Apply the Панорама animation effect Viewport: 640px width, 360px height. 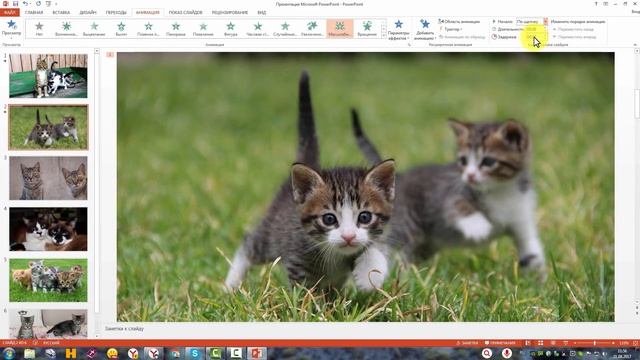click(x=176, y=29)
